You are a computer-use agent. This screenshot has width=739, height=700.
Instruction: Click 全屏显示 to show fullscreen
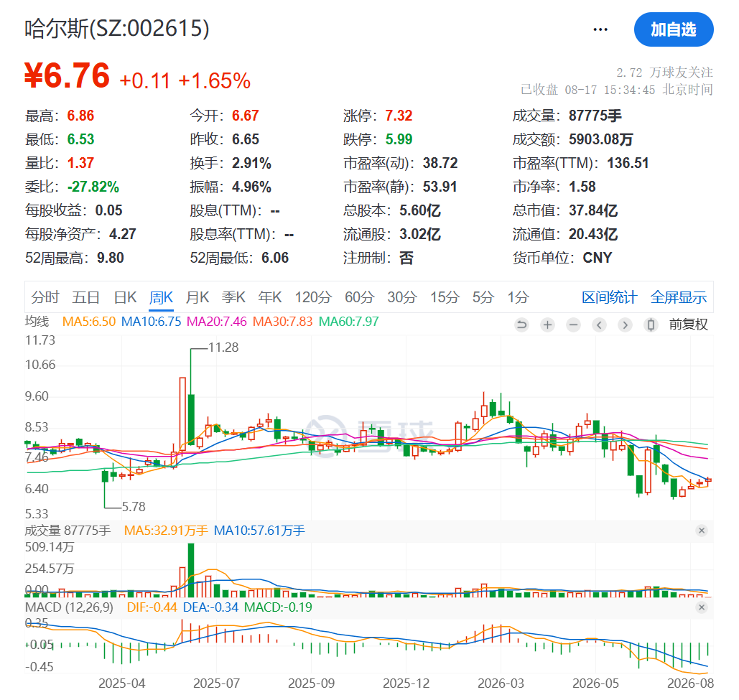(x=679, y=298)
